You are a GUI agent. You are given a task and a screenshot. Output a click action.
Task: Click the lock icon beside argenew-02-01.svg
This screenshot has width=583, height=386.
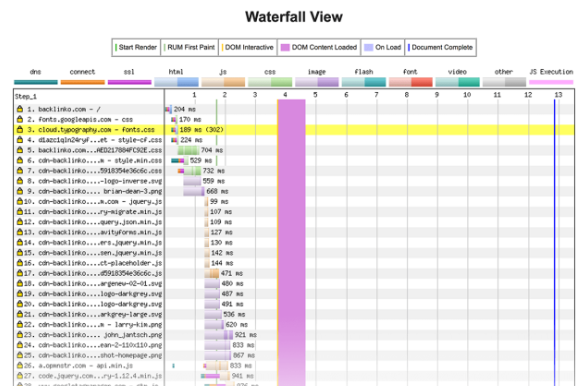click(20, 283)
